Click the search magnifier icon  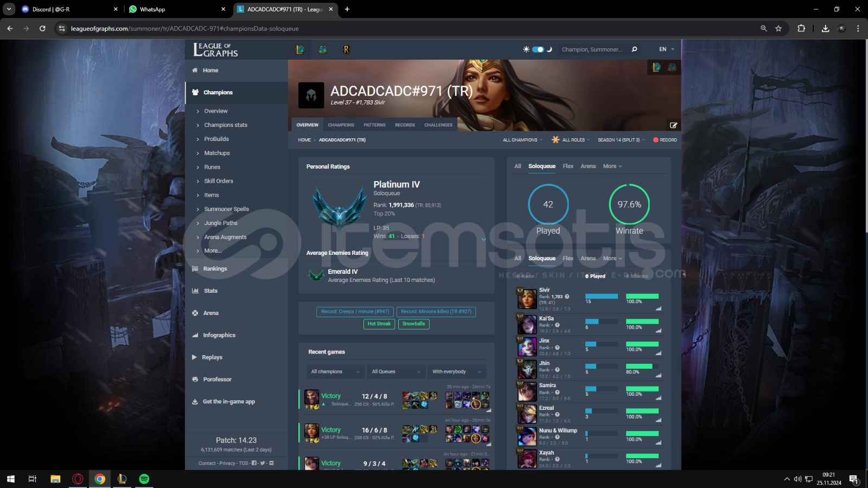[634, 49]
